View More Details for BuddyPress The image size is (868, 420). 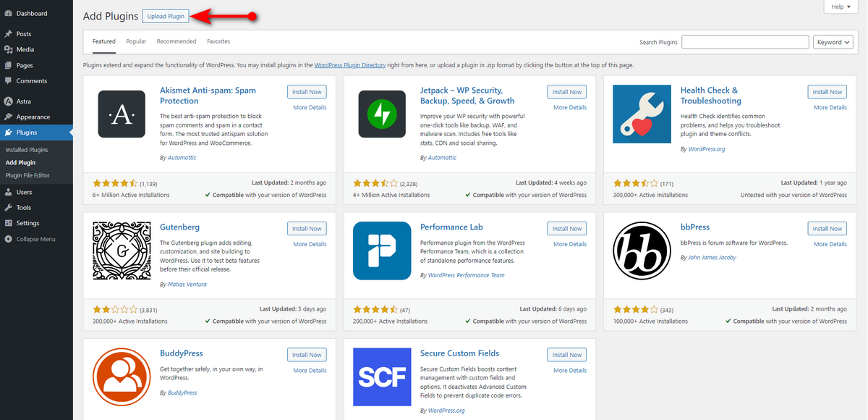coord(310,370)
